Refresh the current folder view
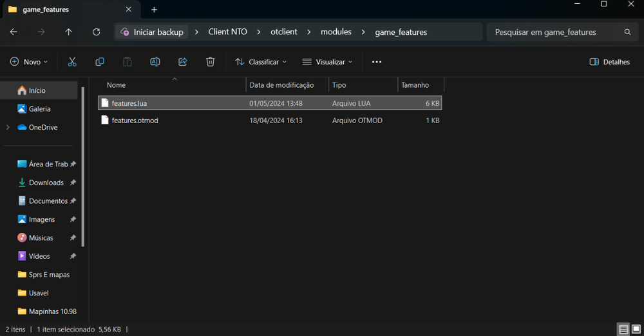Image resolution: width=644 pixels, height=336 pixels. (97, 32)
